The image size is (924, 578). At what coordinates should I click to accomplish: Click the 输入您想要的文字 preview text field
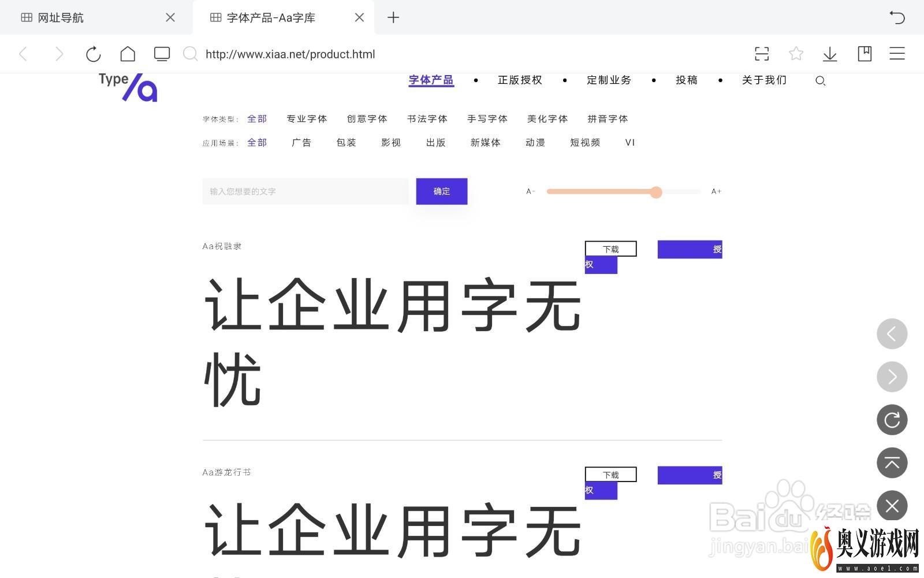point(305,191)
